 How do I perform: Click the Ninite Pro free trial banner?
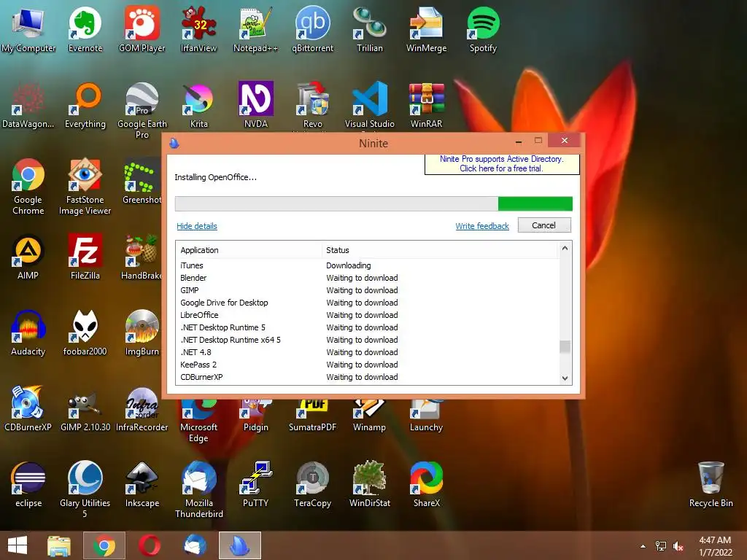pyautogui.click(x=502, y=164)
